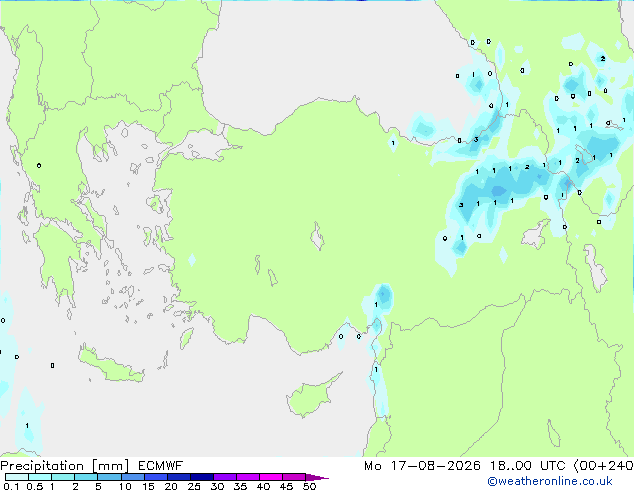Click the "0.5" legend scale label

coord(35,486)
